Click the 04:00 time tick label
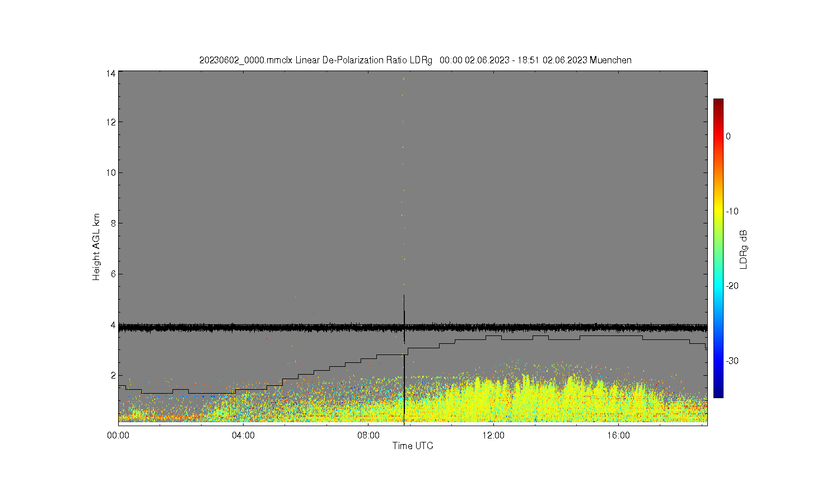 [x=244, y=435]
